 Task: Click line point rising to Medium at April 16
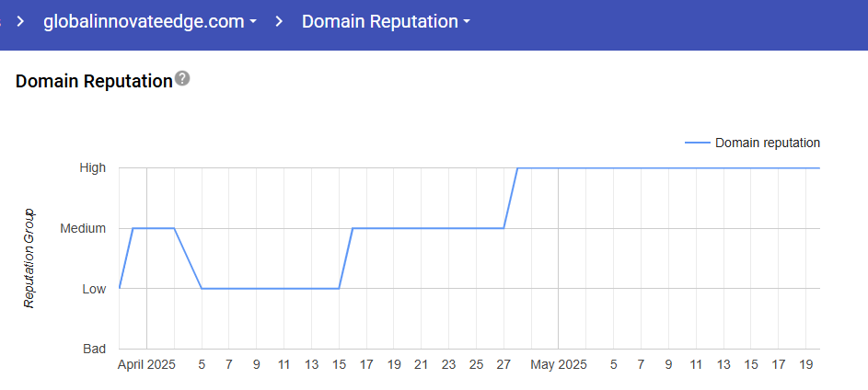coord(353,228)
